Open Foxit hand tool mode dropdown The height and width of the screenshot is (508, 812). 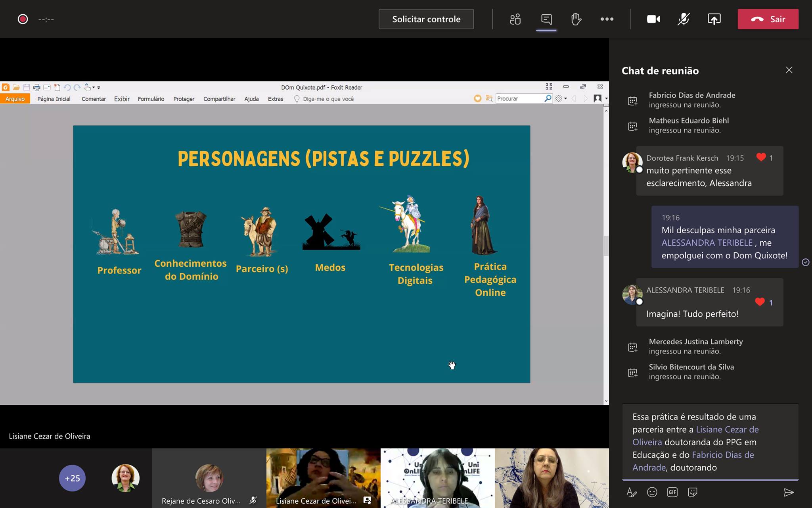pos(90,87)
